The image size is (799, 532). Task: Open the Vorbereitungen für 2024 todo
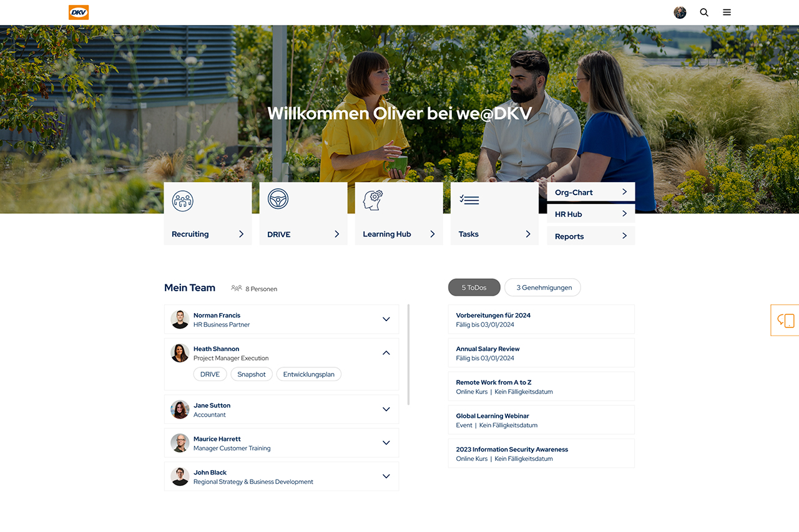[541, 319]
